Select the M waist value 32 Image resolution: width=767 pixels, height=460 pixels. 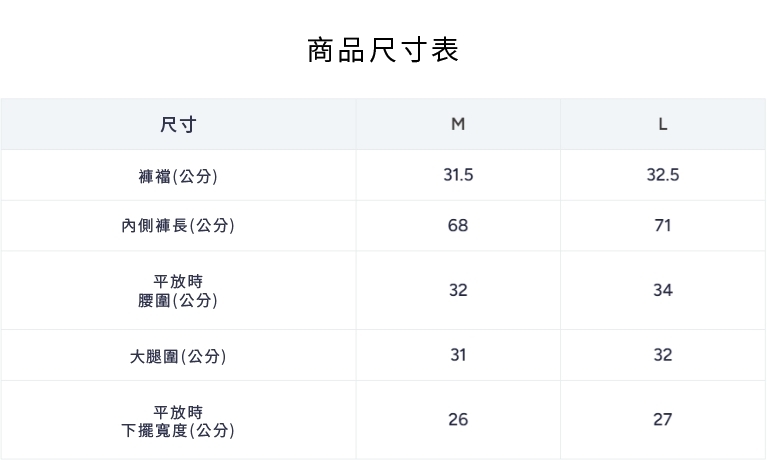[x=458, y=290]
